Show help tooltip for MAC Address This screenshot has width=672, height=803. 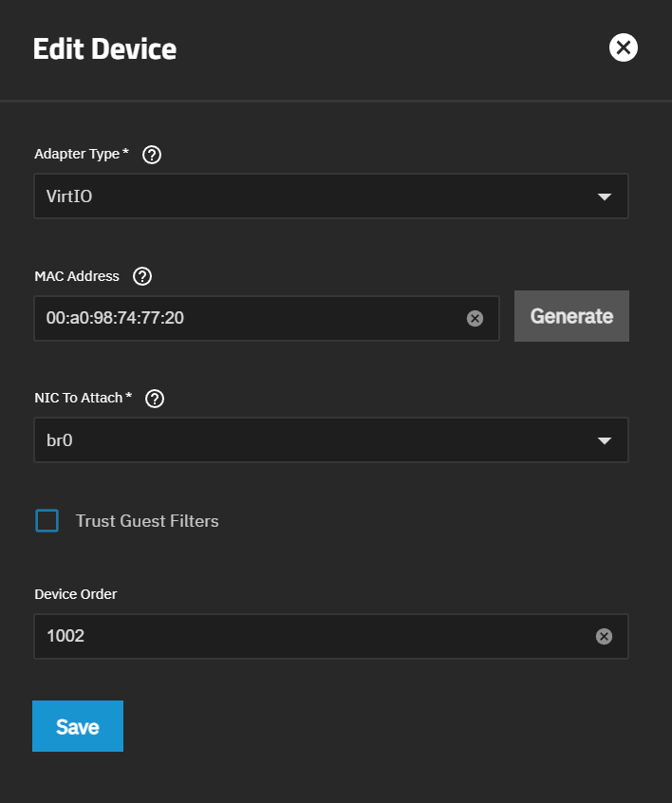(142, 276)
